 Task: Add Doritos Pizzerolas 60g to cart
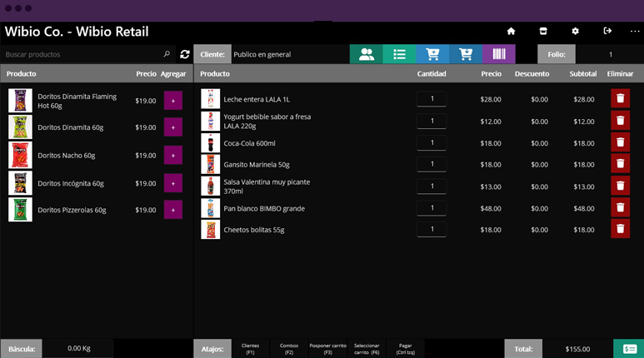(x=173, y=210)
